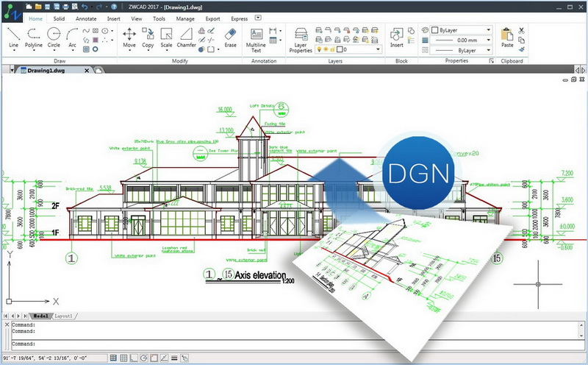Toggle Ortho mode in status bar

coord(134,358)
